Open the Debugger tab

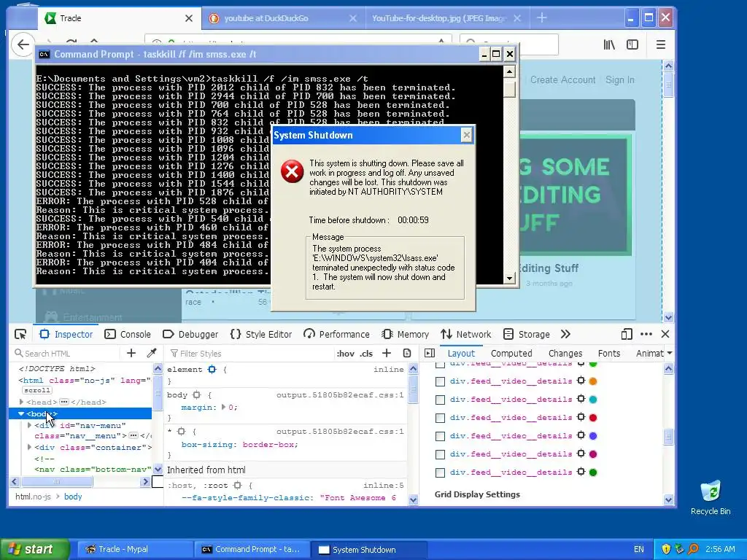click(x=190, y=334)
